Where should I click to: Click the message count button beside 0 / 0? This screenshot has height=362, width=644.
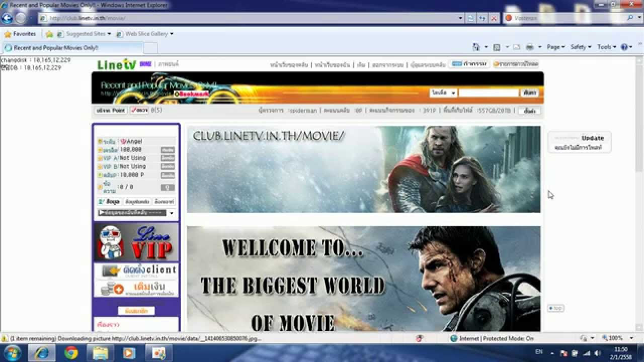coord(168,188)
